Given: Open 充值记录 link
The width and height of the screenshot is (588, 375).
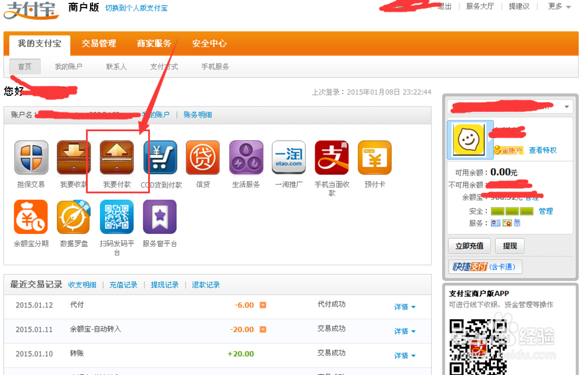Looking at the screenshot, I should tap(123, 285).
